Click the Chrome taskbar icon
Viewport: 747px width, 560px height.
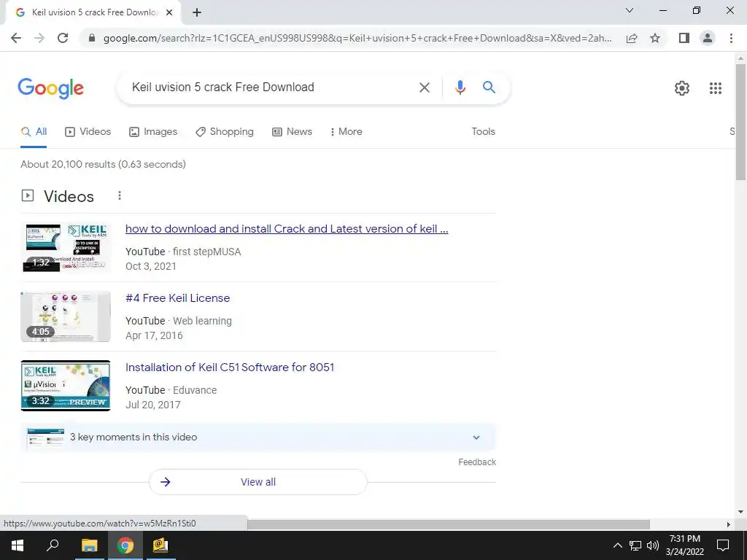[x=125, y=545]
